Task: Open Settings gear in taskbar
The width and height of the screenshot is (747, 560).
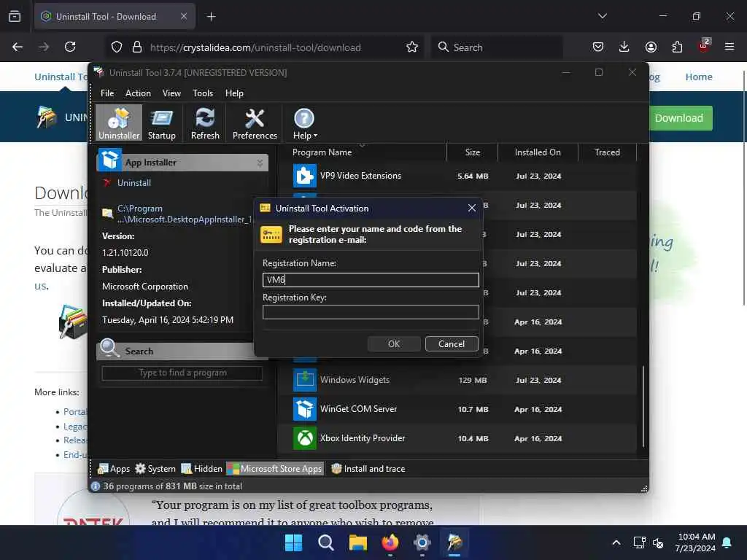Action: pos(422,542)
